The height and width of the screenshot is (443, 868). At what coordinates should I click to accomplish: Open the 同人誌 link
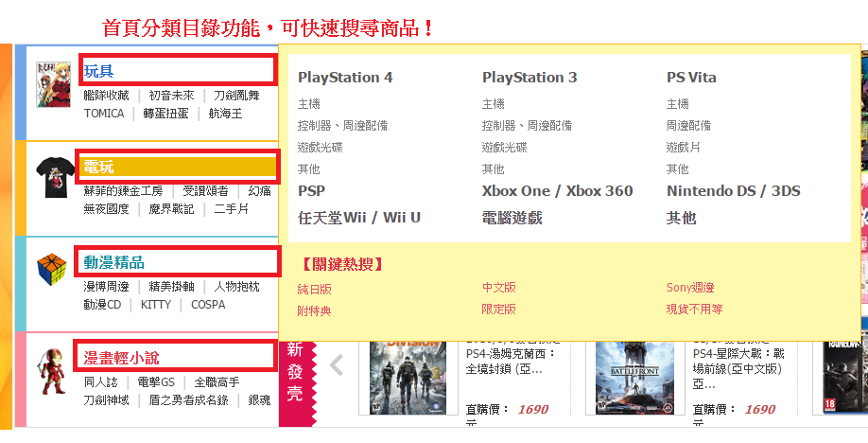(101, 382)
